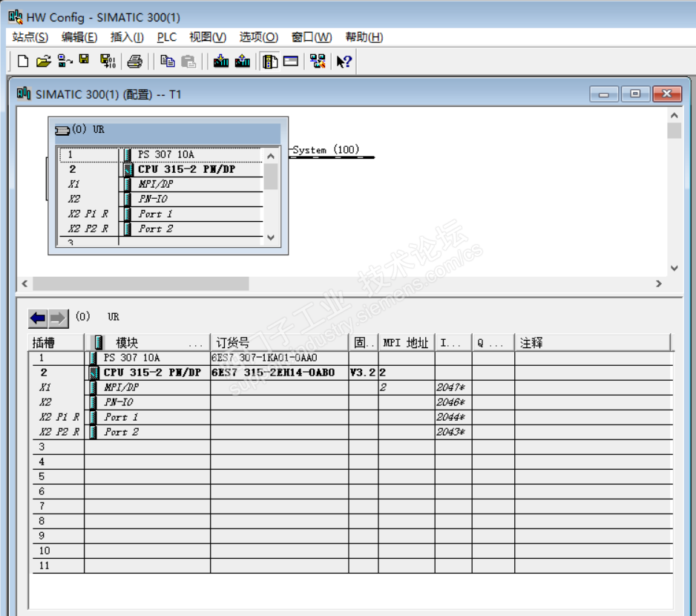Click station view vertical scroll up arrow
696x616 pixels.
674,116
